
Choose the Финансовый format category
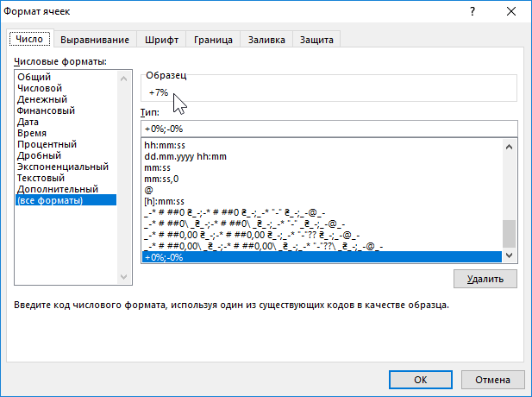pyautogui.click(x=66, y=110)
